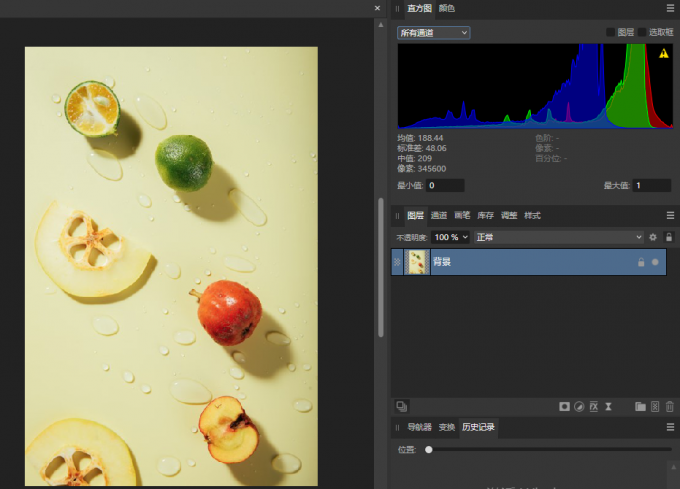The image size is (680, 489).
Task: Enable the 图层 checkbox in histogram
Action: [610, 32]
